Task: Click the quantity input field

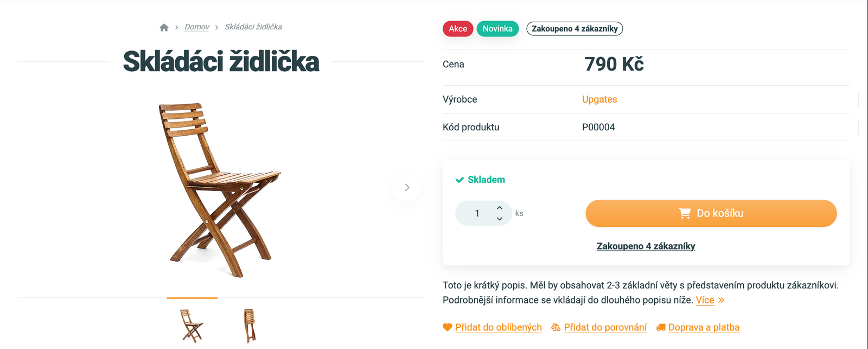Action: [477, 213]
